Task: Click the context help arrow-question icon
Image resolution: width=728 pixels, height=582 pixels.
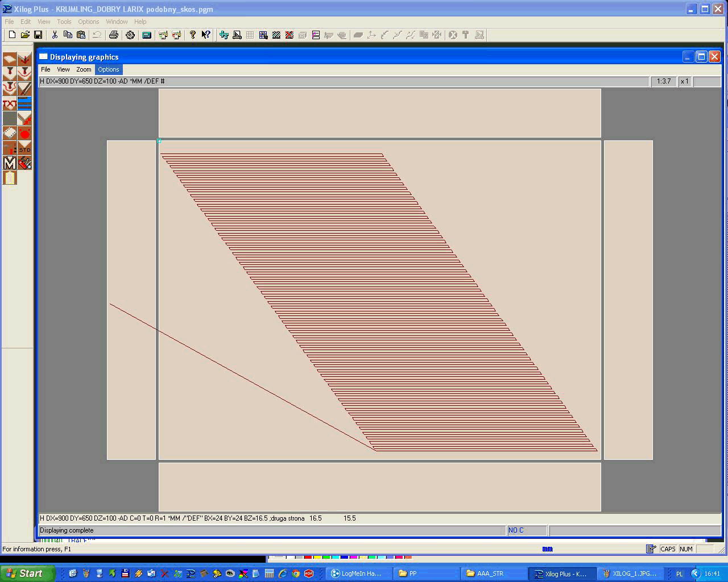Action: [x=206, y=35]
